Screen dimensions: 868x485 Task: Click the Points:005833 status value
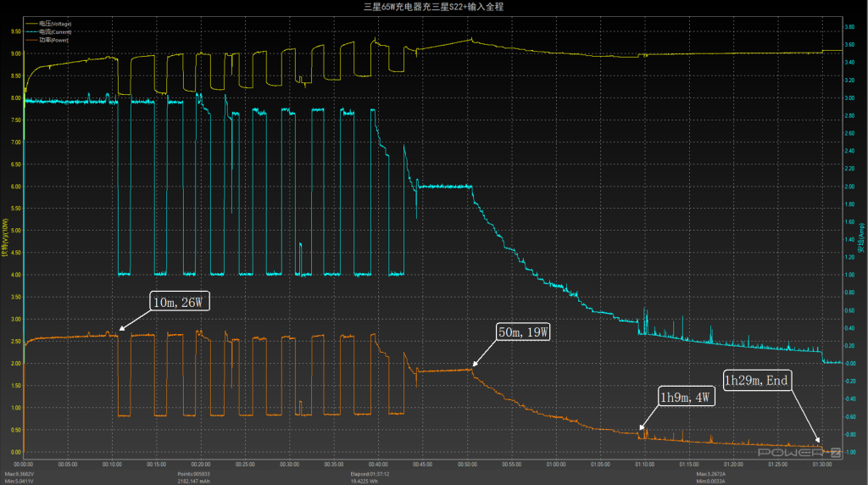coord(194,474)
